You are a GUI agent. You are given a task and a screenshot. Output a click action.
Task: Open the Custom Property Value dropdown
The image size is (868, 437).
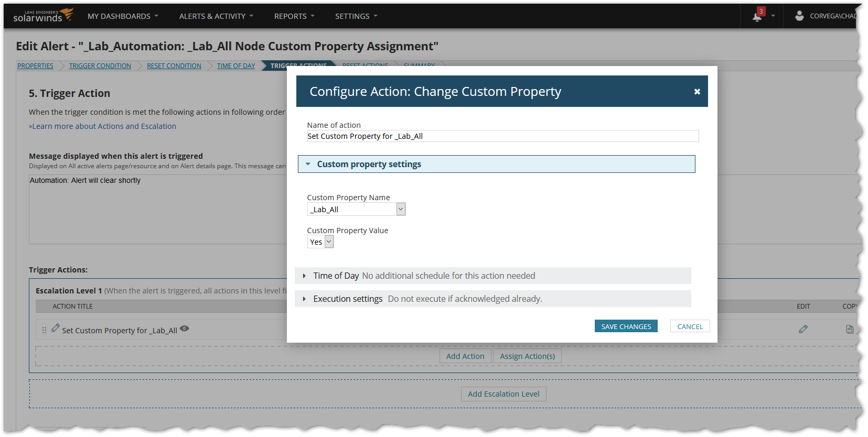pos(329,242)
